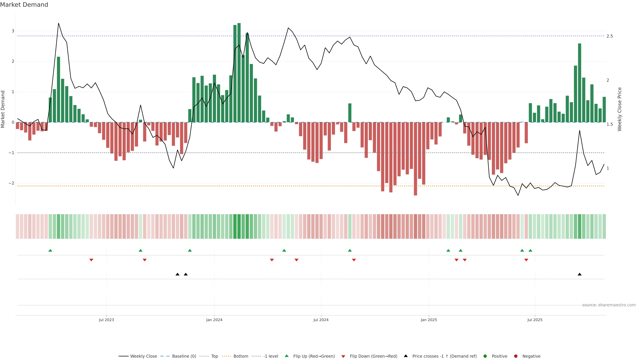The image size is (644, 362).
Task: Click first red flip-down marker before Jul 2023
Action: pyautogui.click(x=91, y=260)
